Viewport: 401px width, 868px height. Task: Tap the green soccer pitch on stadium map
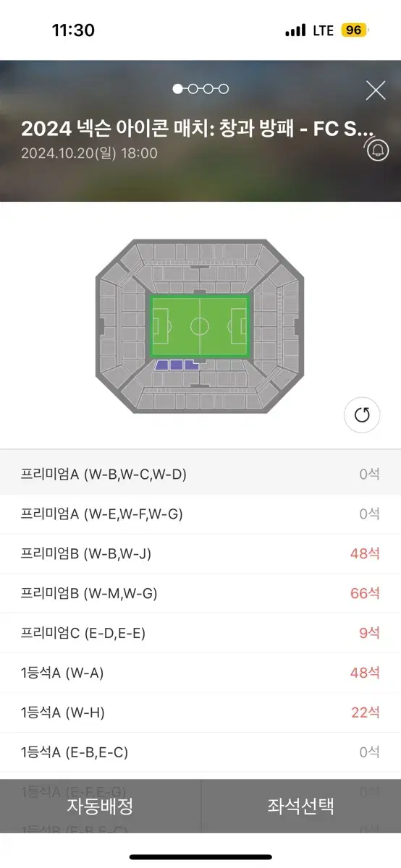pyautogui.click(x=200, y=325)
